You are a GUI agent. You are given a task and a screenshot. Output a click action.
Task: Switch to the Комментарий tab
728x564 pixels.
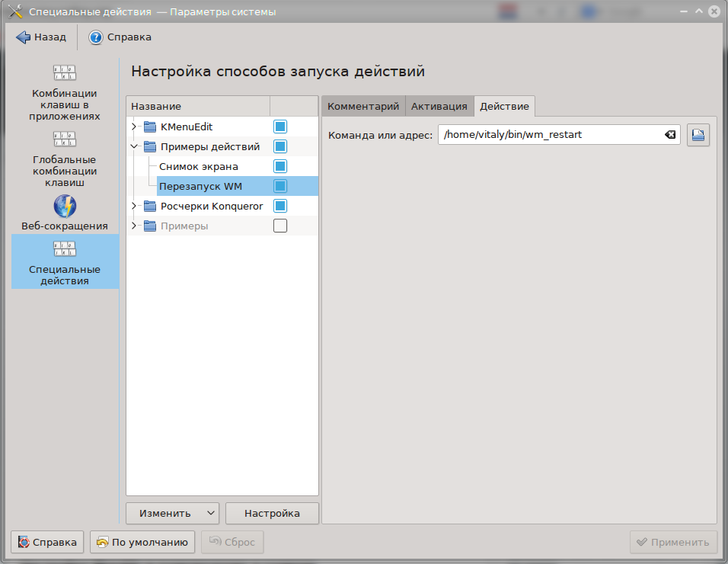click(362, 106)
